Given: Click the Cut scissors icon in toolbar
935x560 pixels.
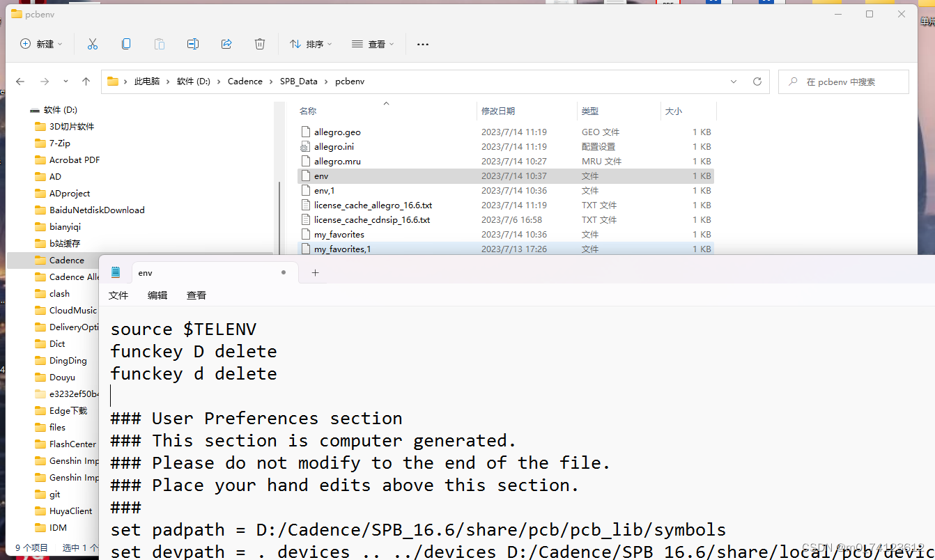Looking at the screenshot, I should click(x=93, y=44).
